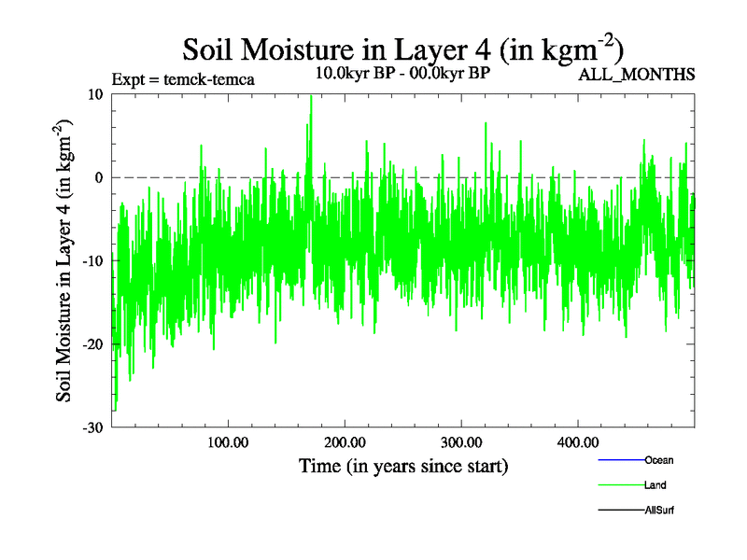
Task: Click the Time (in years since start) label
Action: [x=403, y=465]
